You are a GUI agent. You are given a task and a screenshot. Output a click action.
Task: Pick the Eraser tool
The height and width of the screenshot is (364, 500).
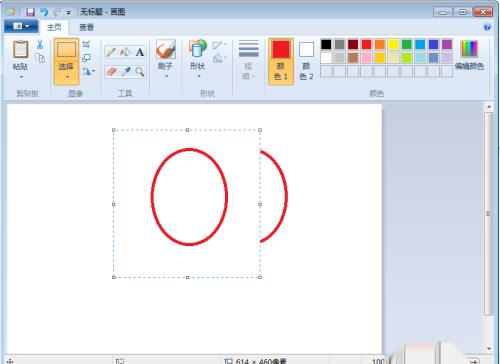(x=111, y=71)
